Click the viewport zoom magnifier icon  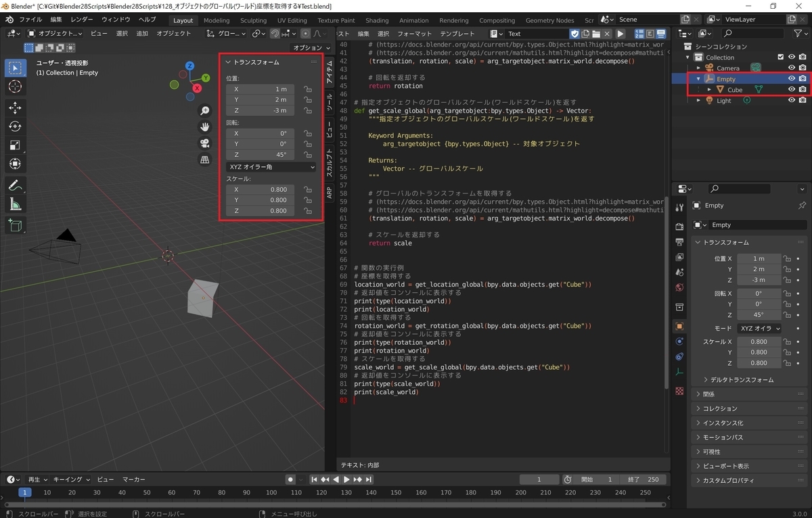(x=204, y=111)
